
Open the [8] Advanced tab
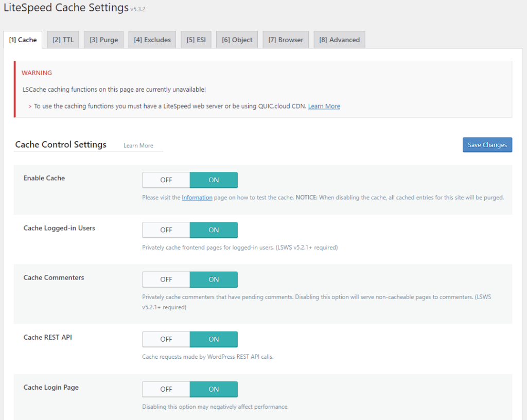click(339, 40)
